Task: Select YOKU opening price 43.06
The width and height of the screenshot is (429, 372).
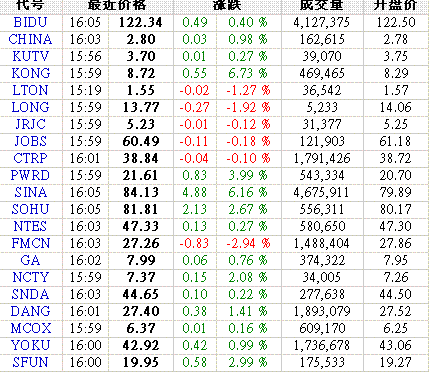Action: [x=395, y=345]
